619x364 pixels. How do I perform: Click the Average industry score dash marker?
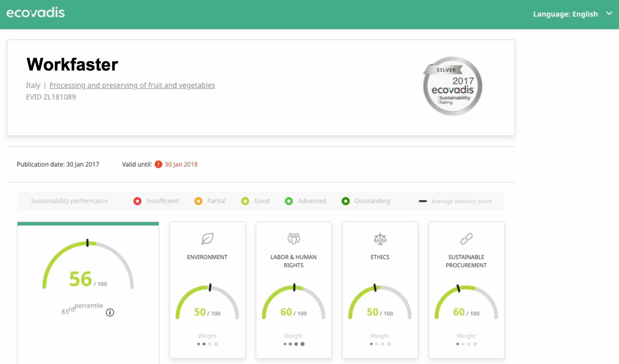(x=423, y=201)
